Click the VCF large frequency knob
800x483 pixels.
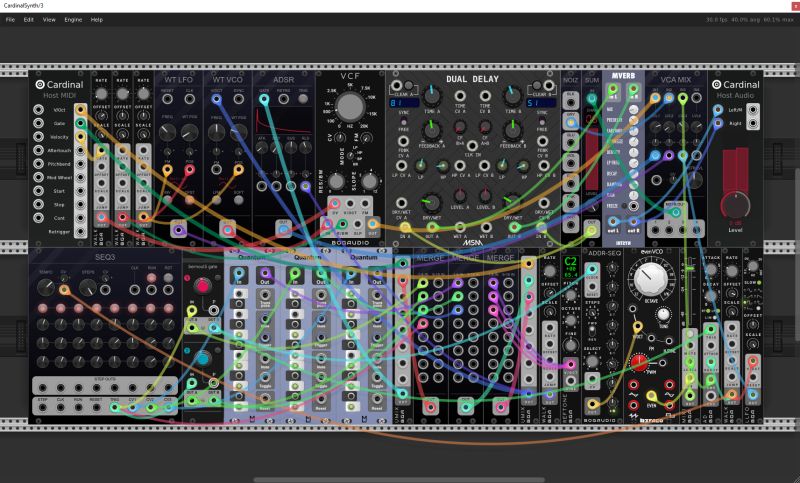click(350, 106)
